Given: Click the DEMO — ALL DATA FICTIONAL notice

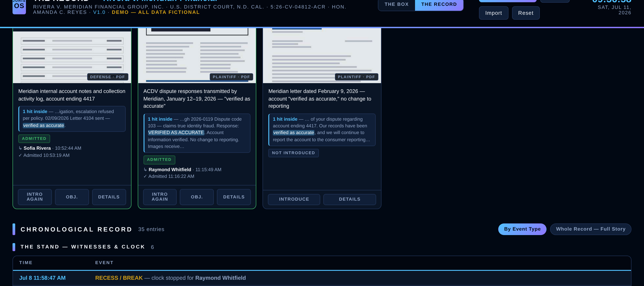Looking at the screenshot, I should click(x=155, y=12).
